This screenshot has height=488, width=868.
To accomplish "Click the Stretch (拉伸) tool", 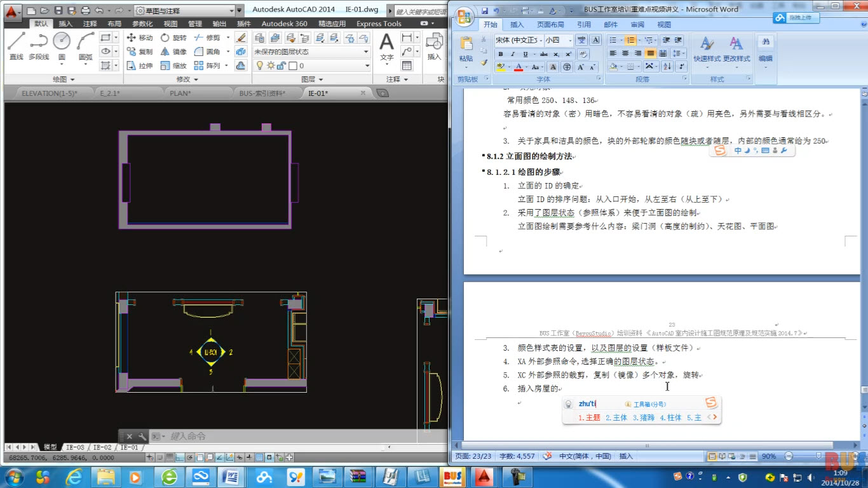I will pos(140,65).
